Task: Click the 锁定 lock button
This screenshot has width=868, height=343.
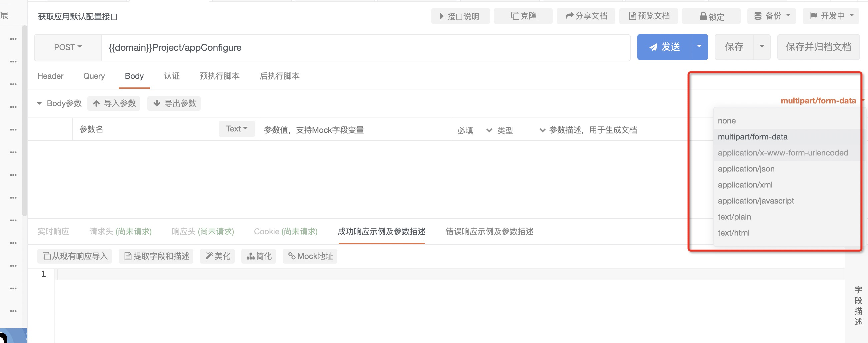Action: pyautogui.click(x=711, y=16)
